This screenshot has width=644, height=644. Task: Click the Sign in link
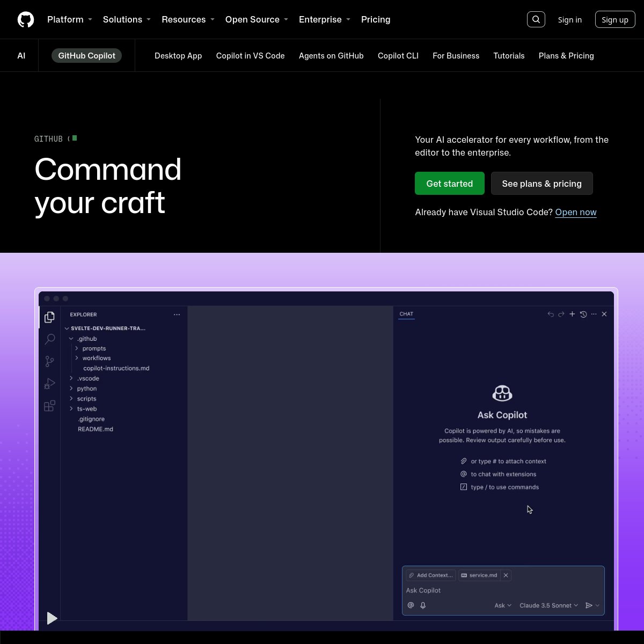click(x=570, y=20)
